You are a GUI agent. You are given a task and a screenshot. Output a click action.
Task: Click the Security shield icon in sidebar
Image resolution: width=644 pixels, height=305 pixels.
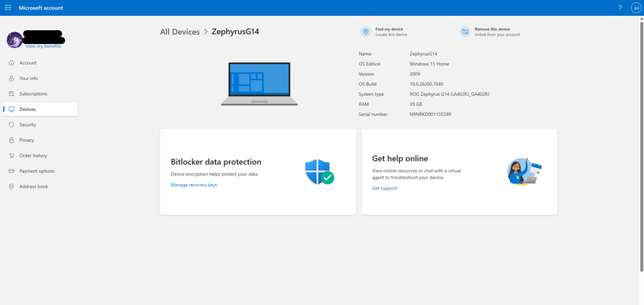pyautogui.click(x=11, y=125)
